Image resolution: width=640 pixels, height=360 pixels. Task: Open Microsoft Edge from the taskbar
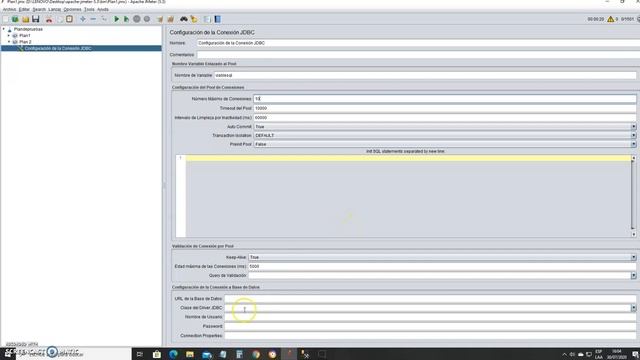173,354
